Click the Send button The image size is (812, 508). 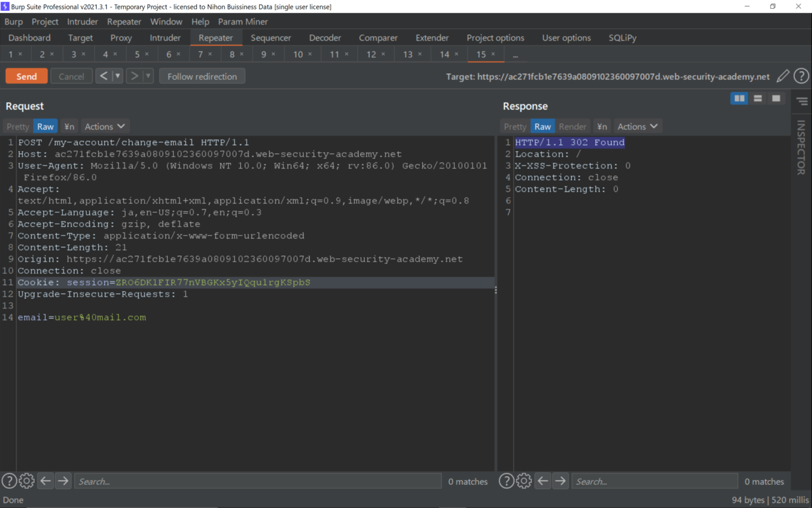[26, 77]
